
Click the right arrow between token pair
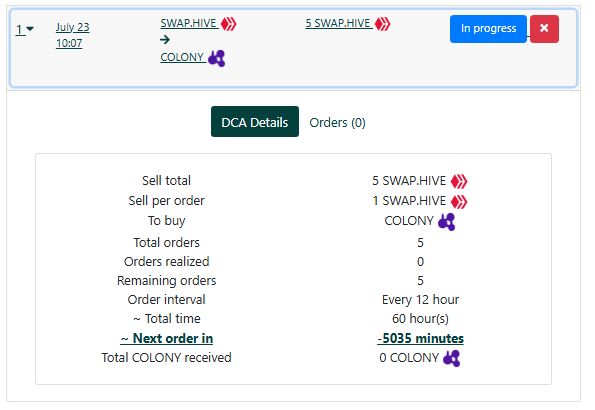coord(165,39)
